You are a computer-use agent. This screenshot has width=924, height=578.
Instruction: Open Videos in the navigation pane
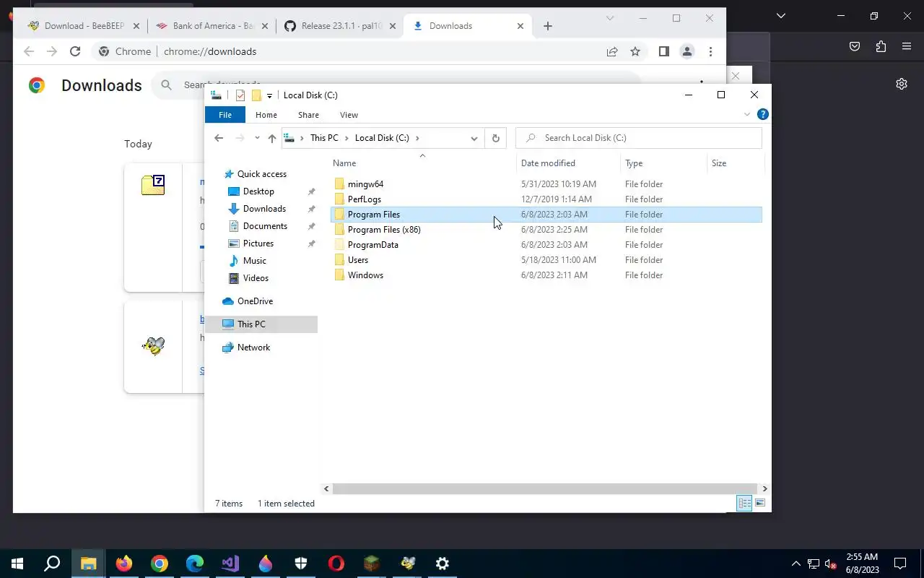(x=256, y=278)
